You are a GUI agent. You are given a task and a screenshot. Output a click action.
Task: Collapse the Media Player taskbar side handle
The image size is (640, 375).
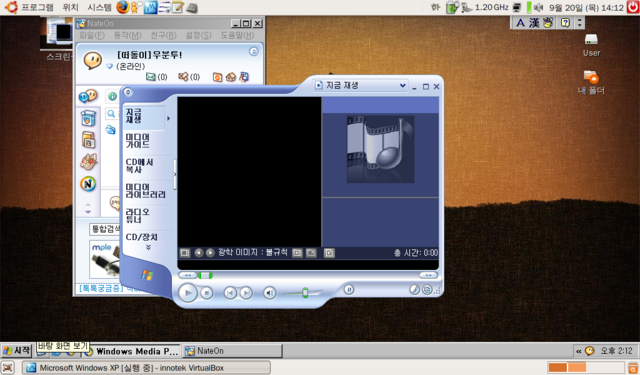click(x=175, y=174)
